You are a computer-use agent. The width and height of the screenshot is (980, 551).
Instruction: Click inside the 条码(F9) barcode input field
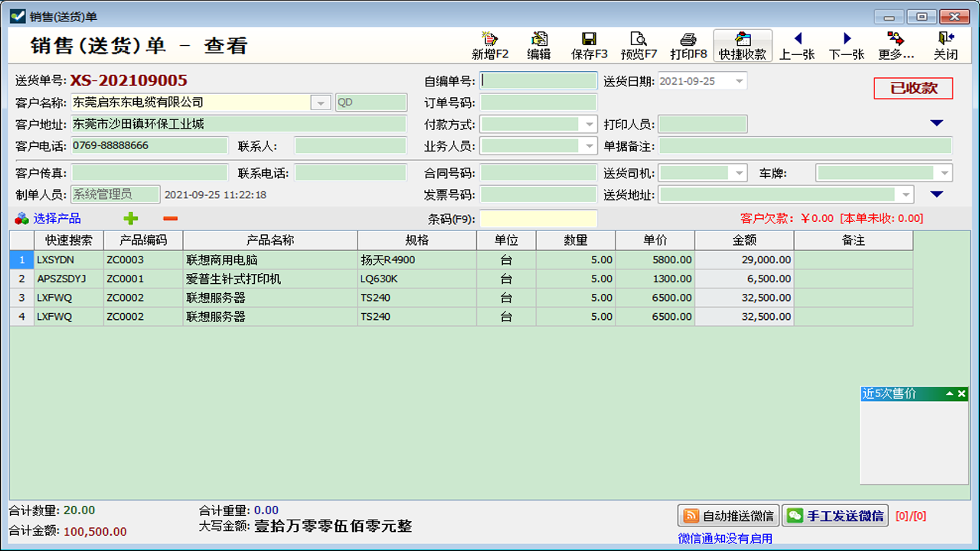(x=538, y=220)
